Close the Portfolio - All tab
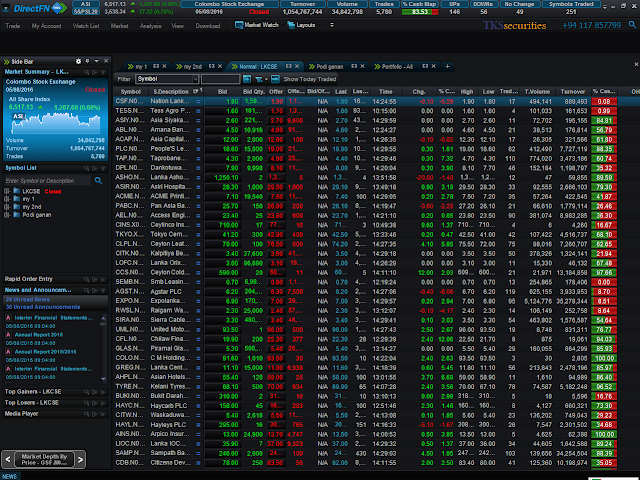 tap(433, 66)
